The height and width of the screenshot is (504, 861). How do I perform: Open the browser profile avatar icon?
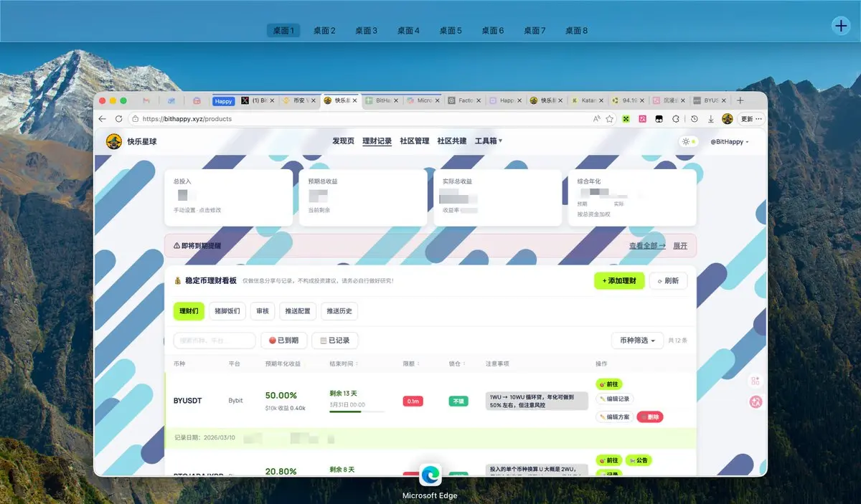coord(728,119)
